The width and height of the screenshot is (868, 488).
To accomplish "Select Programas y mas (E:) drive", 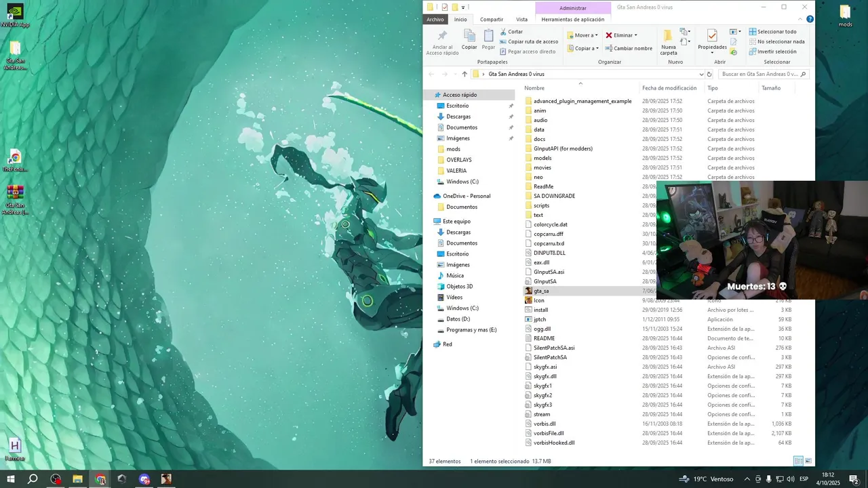I will 471,330.
